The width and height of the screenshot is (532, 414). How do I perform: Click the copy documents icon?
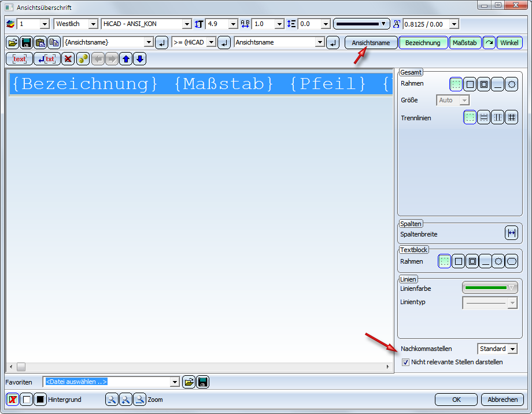54,42
